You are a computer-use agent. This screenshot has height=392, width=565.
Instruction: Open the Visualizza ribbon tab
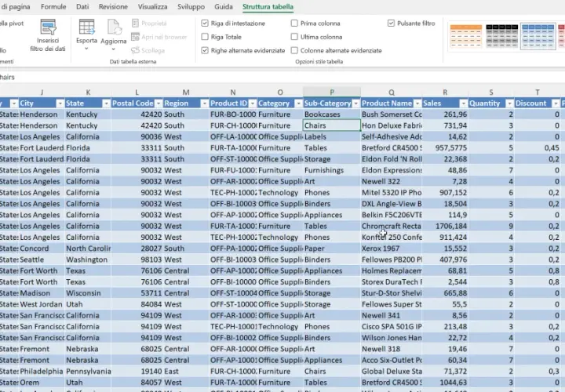[152, 6]
